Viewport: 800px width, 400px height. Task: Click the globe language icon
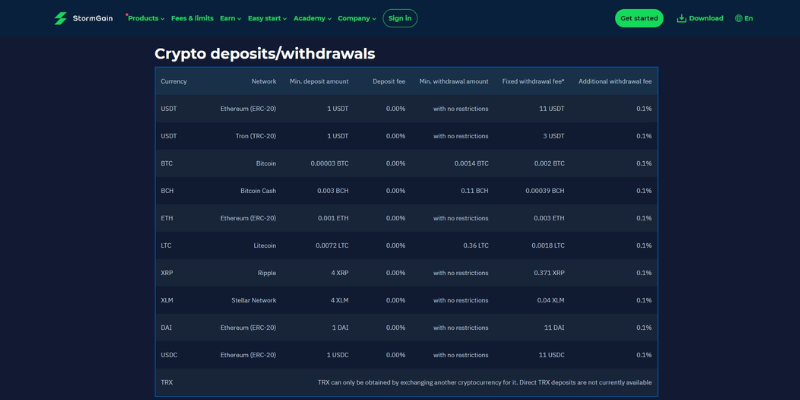738,18
